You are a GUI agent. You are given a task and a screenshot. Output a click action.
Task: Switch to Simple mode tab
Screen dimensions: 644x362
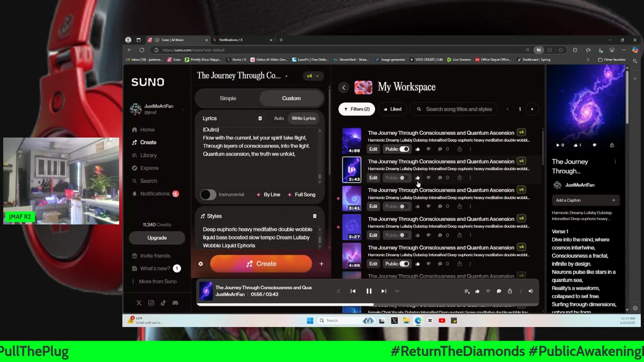[227, 98]
